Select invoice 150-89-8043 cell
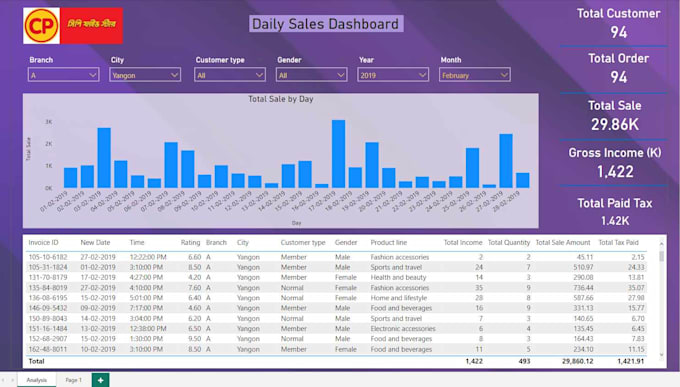The image size is (680, 387). pos(48,318)
